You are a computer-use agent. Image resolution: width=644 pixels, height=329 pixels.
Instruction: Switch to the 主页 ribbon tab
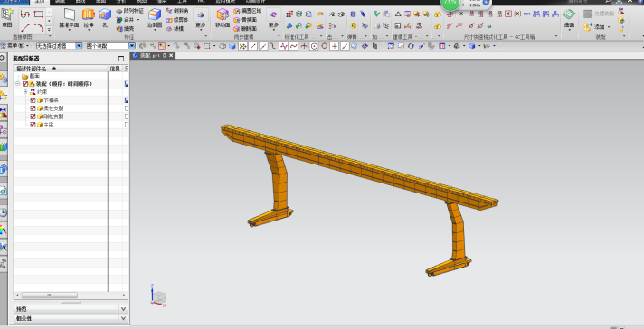click(x=40, y=2)
